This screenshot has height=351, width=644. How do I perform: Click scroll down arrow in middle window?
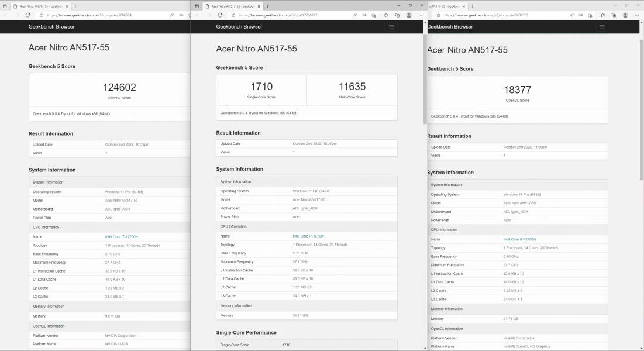(x=425, y=348)
